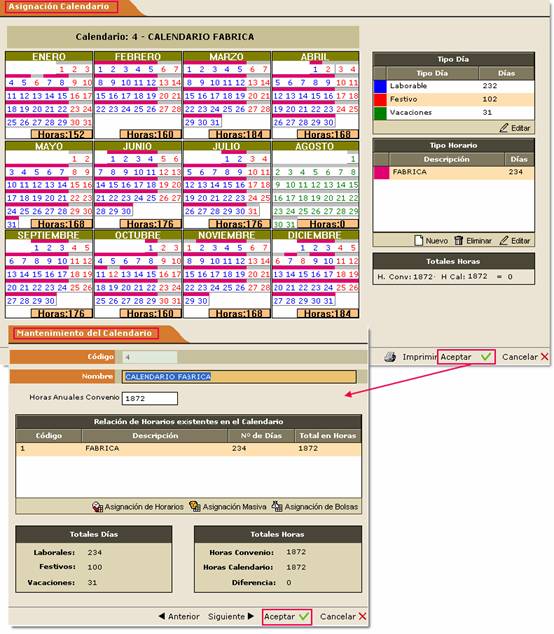Screen dimensions: 554x634
Task: Click Descripción column header in Relación de Horarios
Action: point(155,435)
